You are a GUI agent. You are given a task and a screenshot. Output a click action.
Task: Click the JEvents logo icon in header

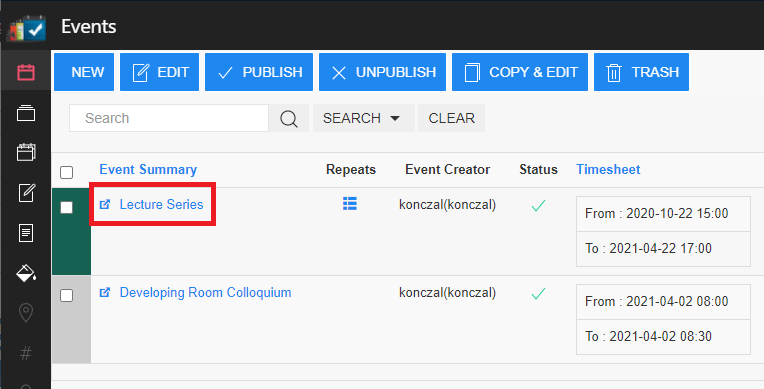click(x=26, y=28)
